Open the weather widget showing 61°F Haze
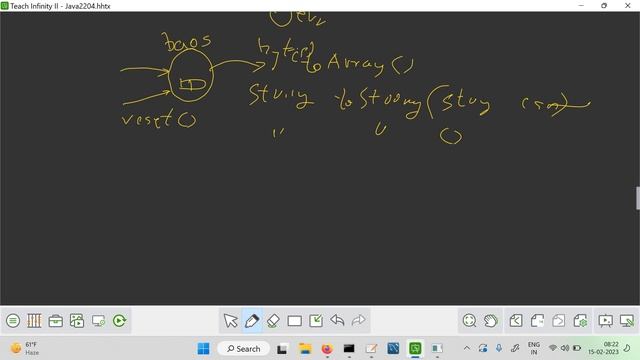This screenshot has height=360, width=640. click(x=25, y=349)
